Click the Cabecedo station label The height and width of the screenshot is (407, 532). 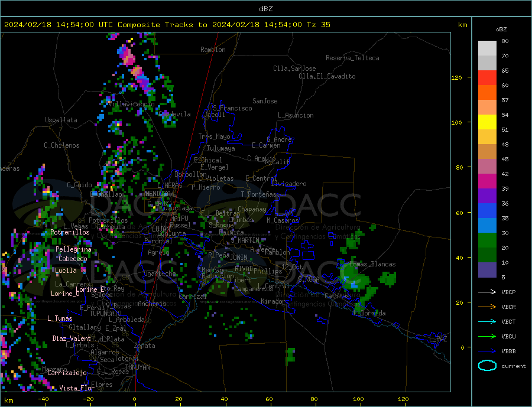(x=73, y=259)
